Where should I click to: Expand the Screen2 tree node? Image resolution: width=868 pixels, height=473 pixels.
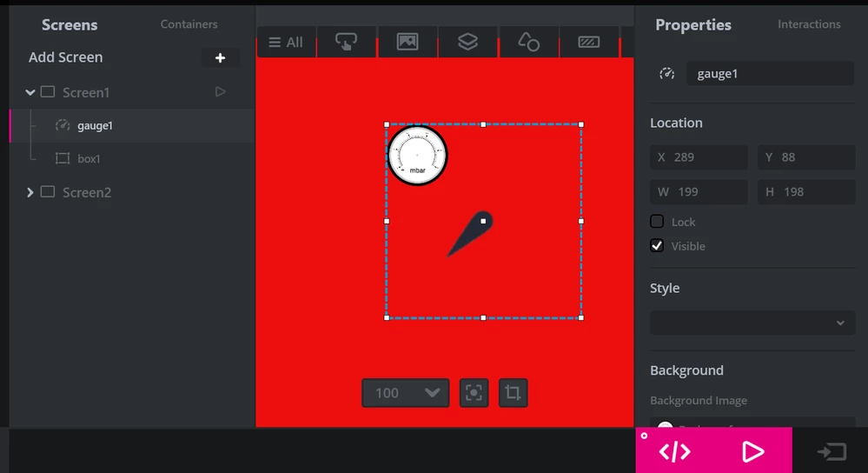[x=30, y=192]
